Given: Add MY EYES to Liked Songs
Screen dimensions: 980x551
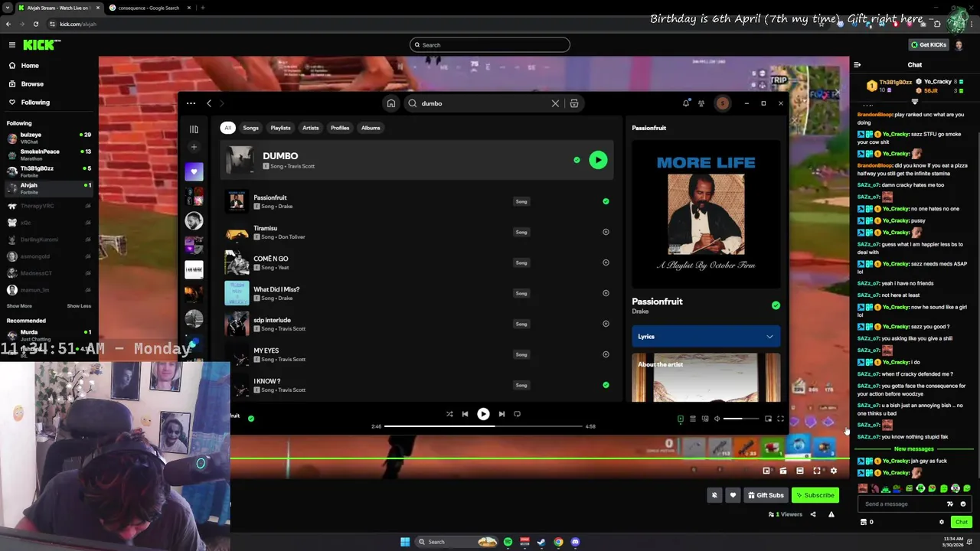Looking at the screenshot, I should [x=606, y=354].
